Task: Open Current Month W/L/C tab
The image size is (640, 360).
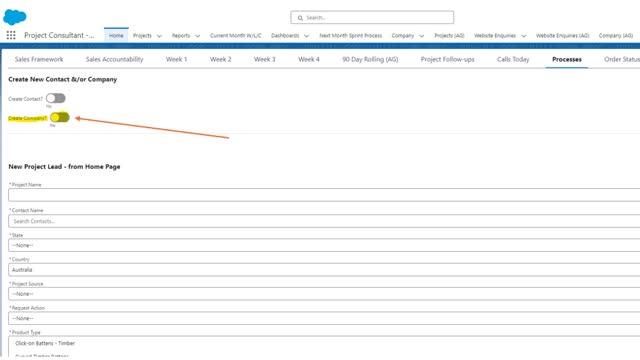Action: pos(236,36)
